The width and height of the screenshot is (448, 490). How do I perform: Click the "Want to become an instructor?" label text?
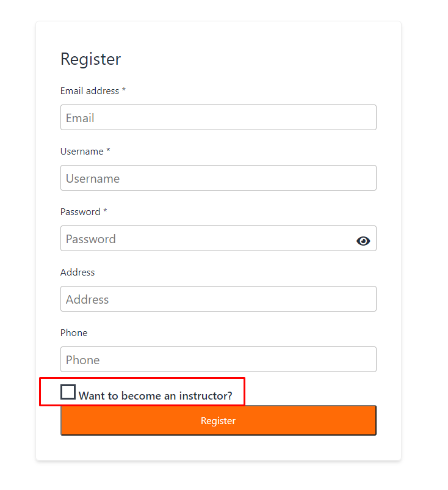155,396
